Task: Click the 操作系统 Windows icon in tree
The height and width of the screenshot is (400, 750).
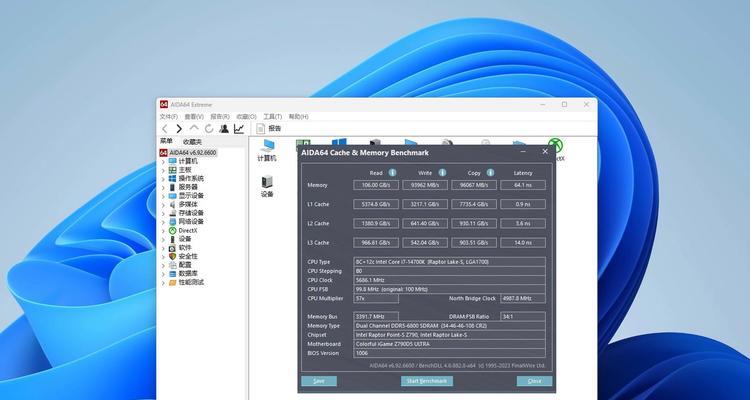Action: [x=173, y=178]
